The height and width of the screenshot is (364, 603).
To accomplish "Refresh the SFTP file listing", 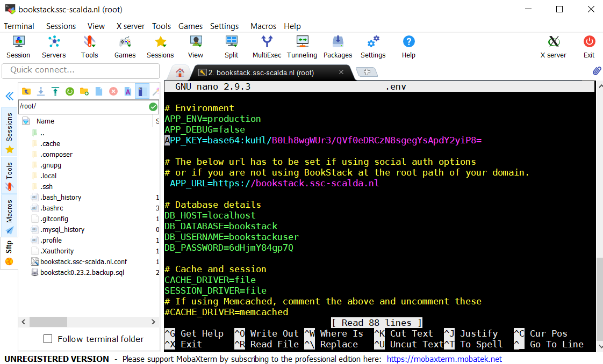I will click(70, 91).
